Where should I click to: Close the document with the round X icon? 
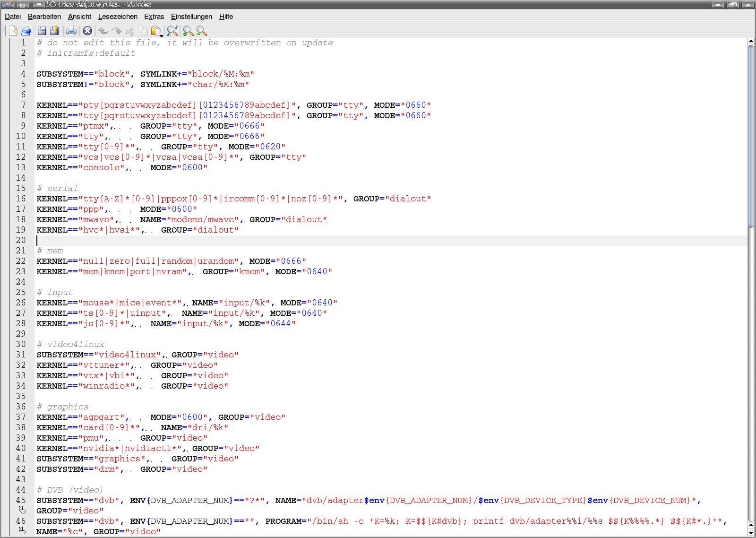click(87, 31)
